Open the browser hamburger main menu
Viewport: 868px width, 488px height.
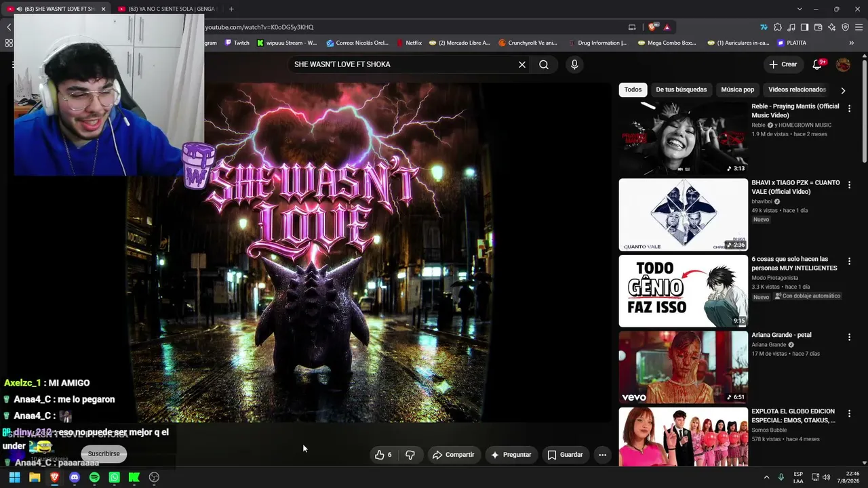point(859,27)
